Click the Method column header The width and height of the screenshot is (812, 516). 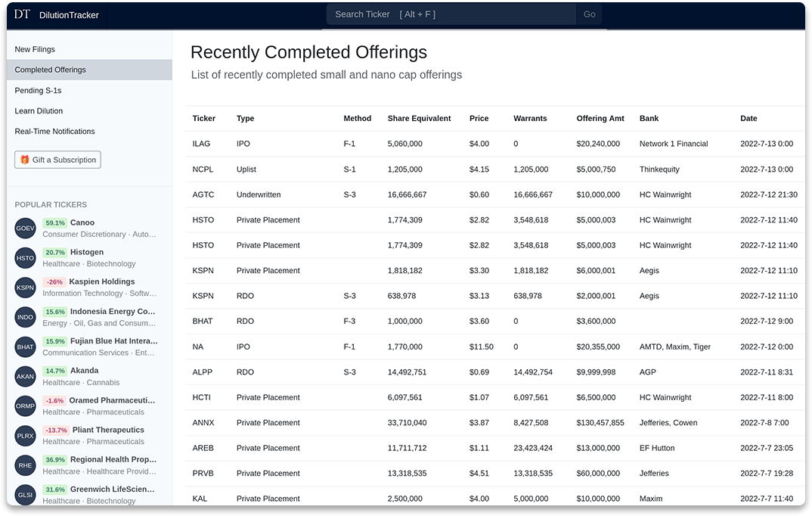pyautogui.click(x=358, y=118)
